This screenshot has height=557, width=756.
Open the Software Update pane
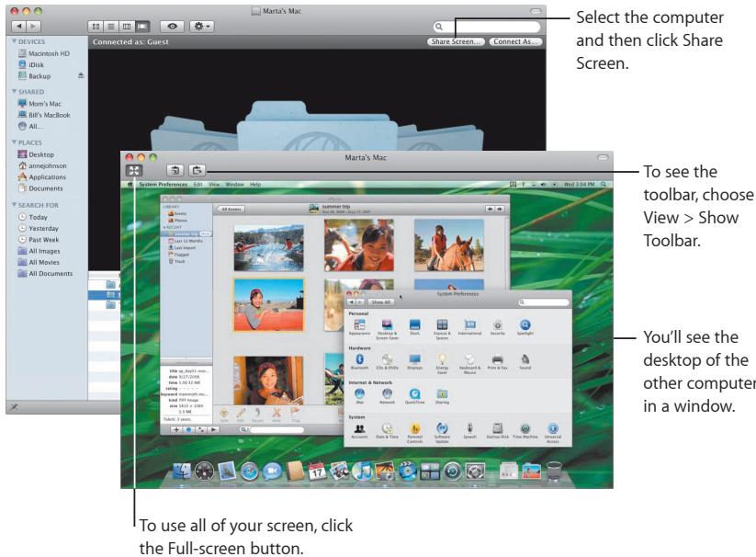[442, 433]
